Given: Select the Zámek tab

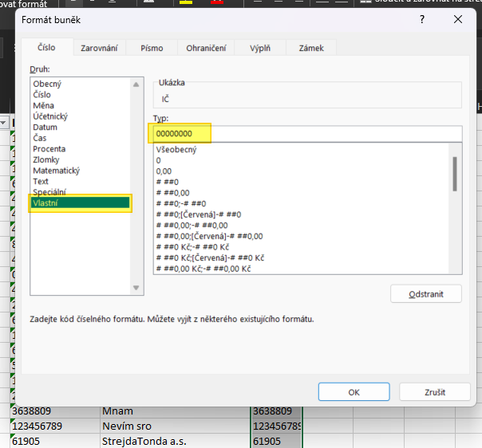Looking at the screenshot, I should (x=311, y=49).
